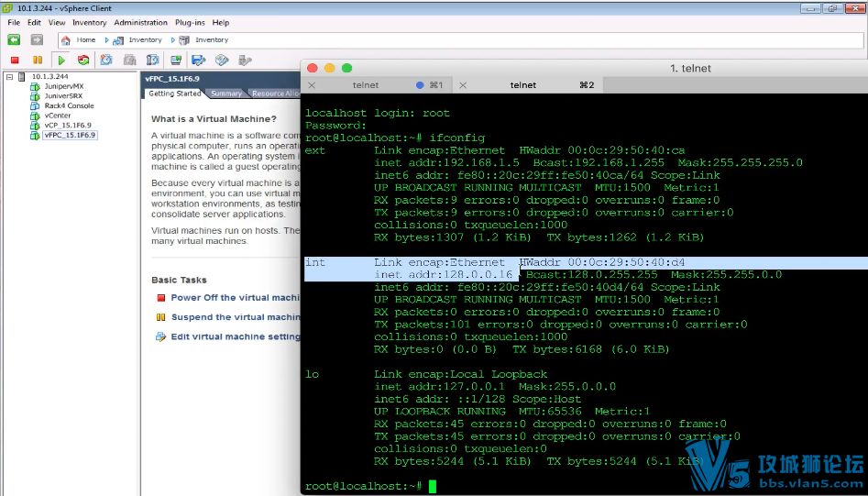Click the grey Forward navigation arrow
This screenshot has height=496, width=868.
coord(37,39)
